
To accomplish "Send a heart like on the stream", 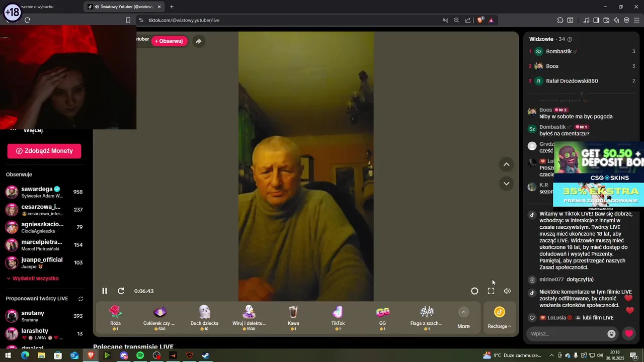I will pyautogui.click(x=629, y=334).
